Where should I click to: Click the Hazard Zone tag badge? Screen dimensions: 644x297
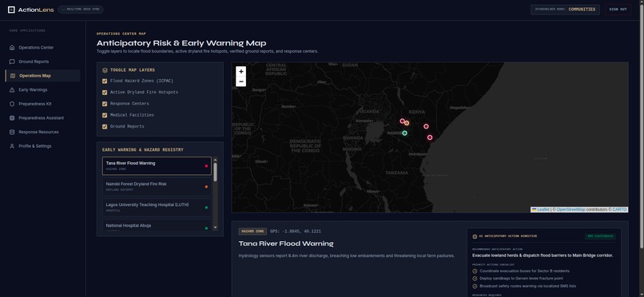[x=252, y=232]
